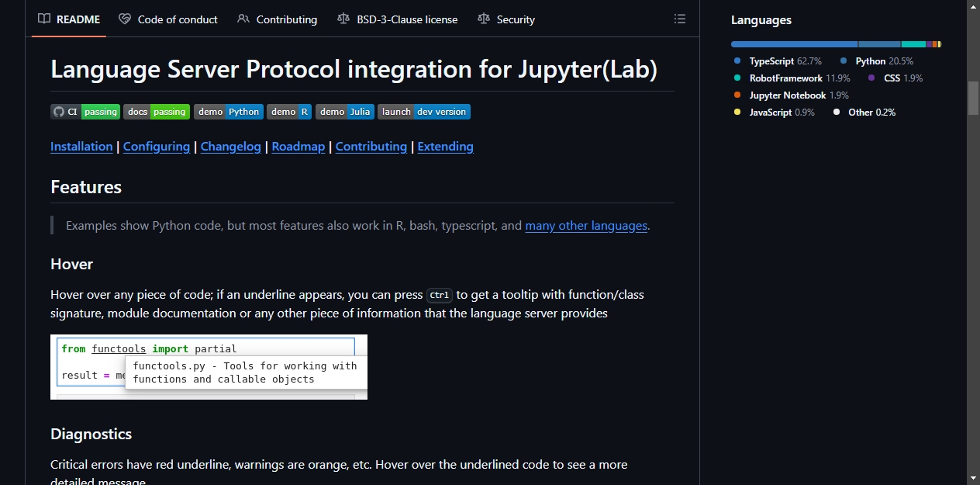Image resolution: width=980 pixels, height=485 pixels.
Task: Open the demo R badge
Action: (x=289, y=112)
